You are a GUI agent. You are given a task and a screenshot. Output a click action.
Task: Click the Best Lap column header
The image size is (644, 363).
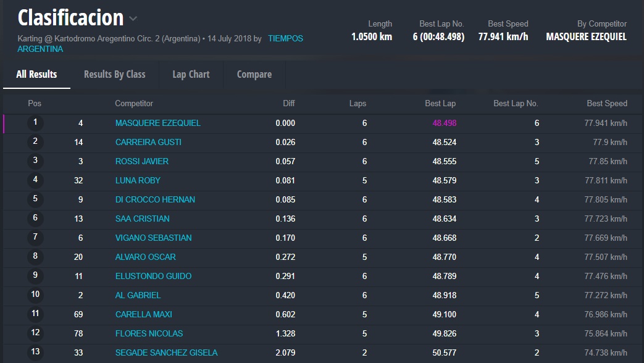pyautogui.click(x=440, y=104)
